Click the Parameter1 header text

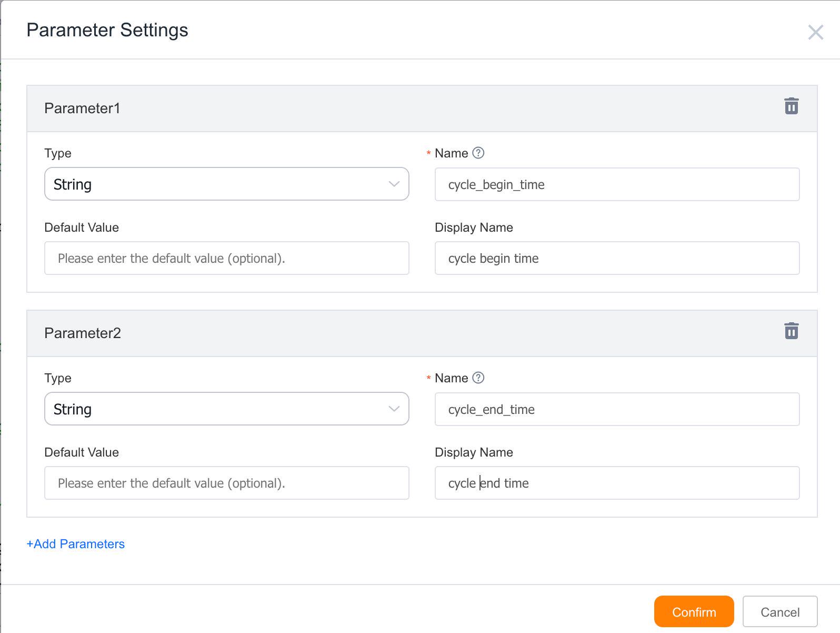82,108
